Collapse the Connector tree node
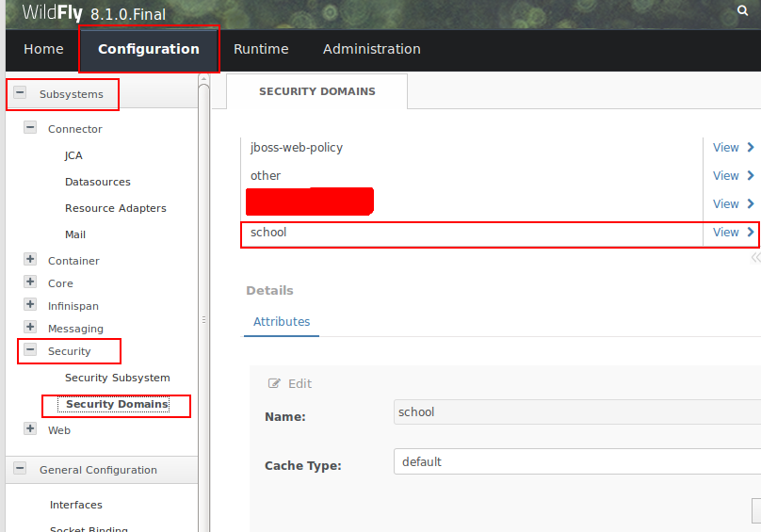The image size is (761, 532). [x=30, y=128]
